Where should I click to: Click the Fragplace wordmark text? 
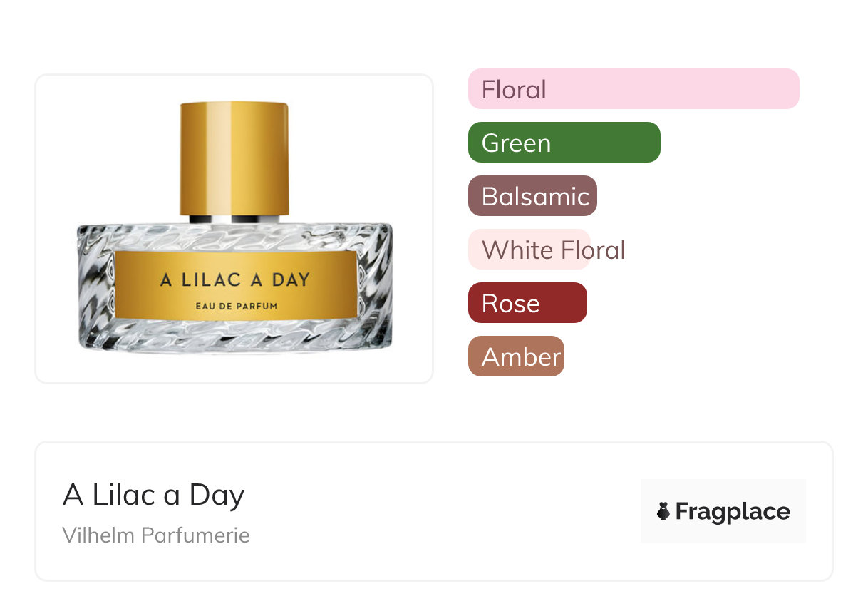(733, 511)
